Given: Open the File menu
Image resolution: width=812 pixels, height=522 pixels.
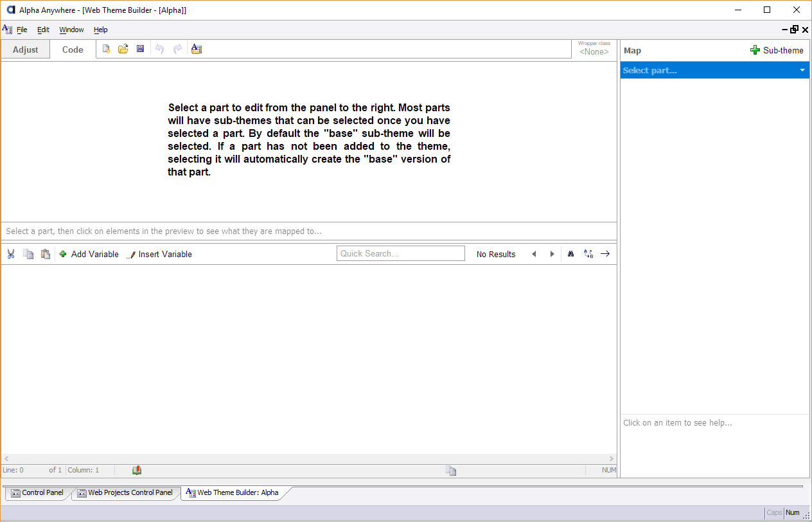Looking at the screenshot, I should tap(22, 30).
